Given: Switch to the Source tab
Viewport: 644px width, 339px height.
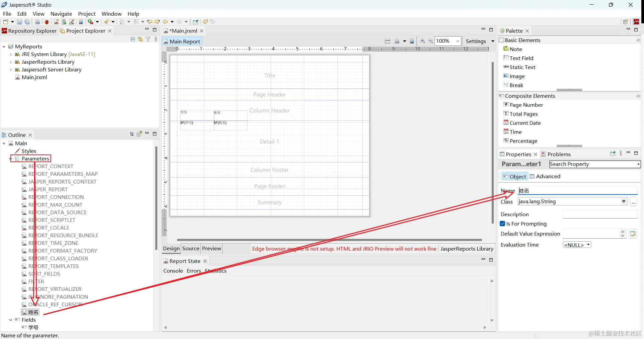Looking at the screenshot, I should click(x=191, y=248).
